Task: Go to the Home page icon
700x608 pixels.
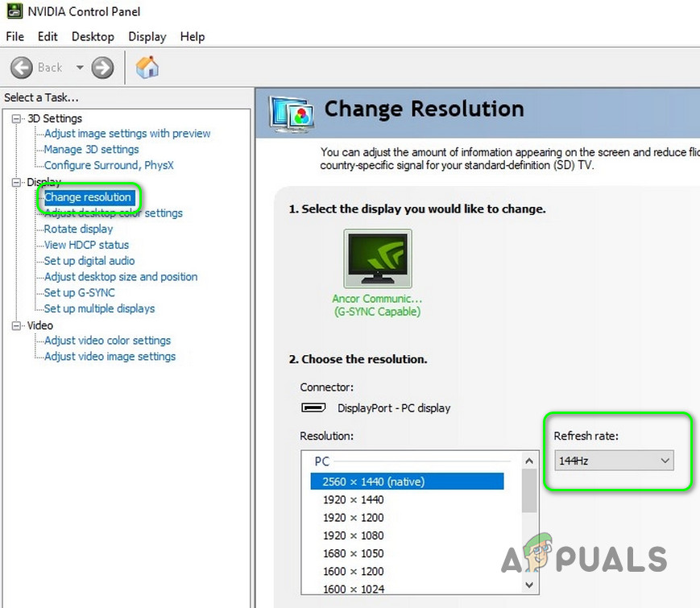Action: 147,68
